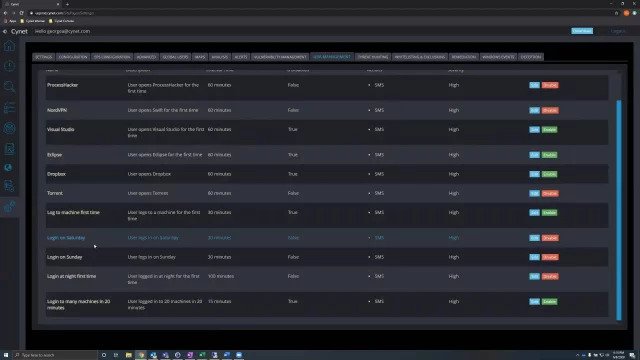Disable the ProcessHacker rule
Screen dimensions: 640x360
click(550, 85)
